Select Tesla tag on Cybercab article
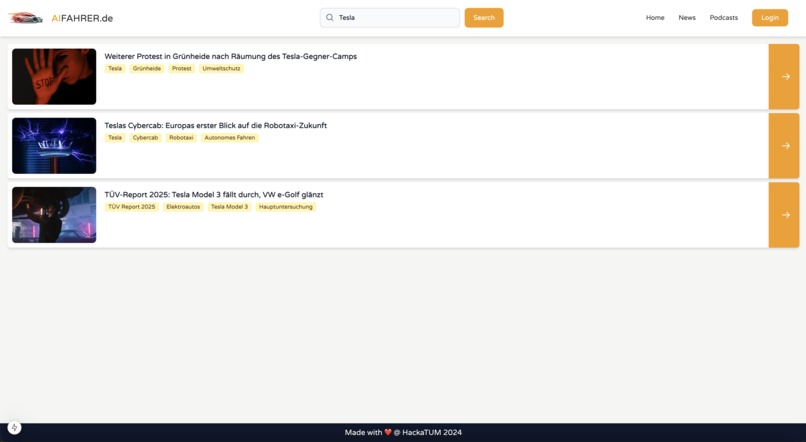This screenshot has width=806, height=442. point(115,138)
